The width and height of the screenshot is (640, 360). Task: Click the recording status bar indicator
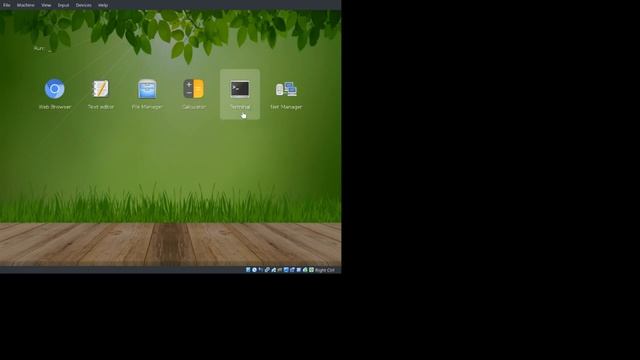(292, 270)
